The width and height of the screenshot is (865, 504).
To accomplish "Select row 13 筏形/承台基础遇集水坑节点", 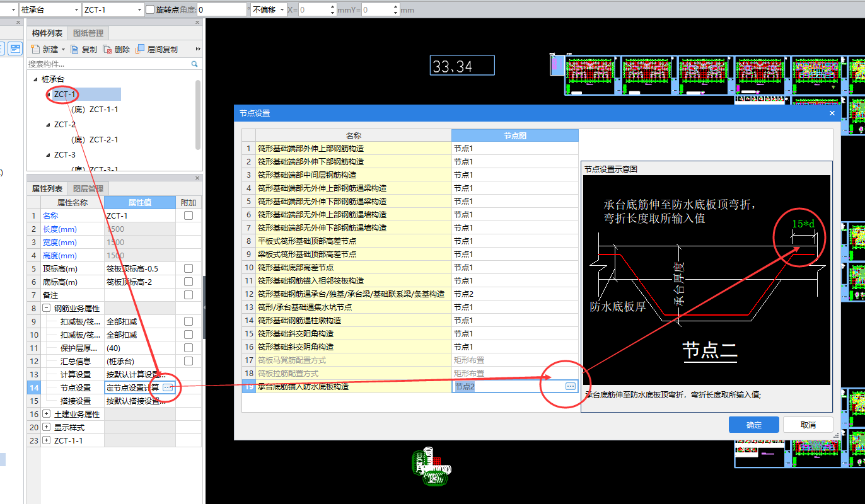I will pyautogui.click(x=354, y=307).
